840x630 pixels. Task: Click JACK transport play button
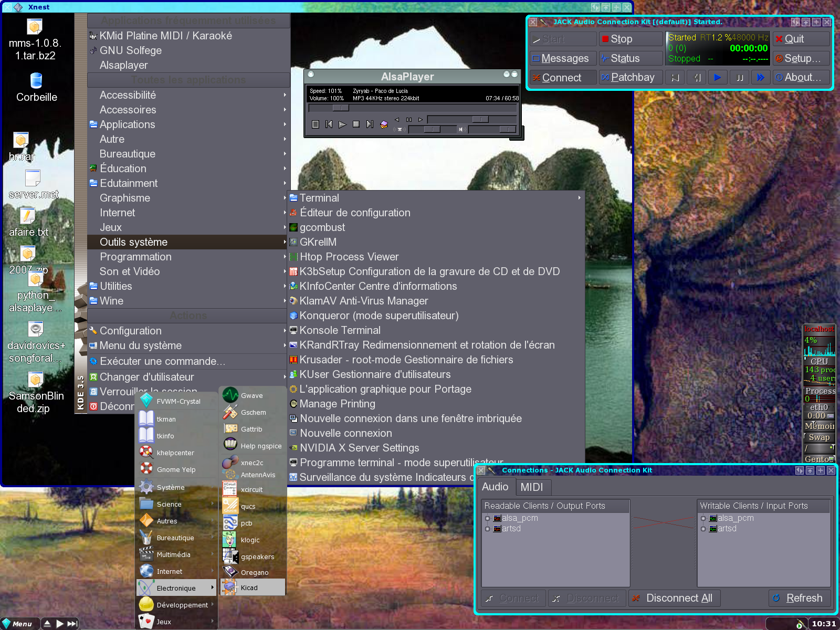click(x=718, y=78)
